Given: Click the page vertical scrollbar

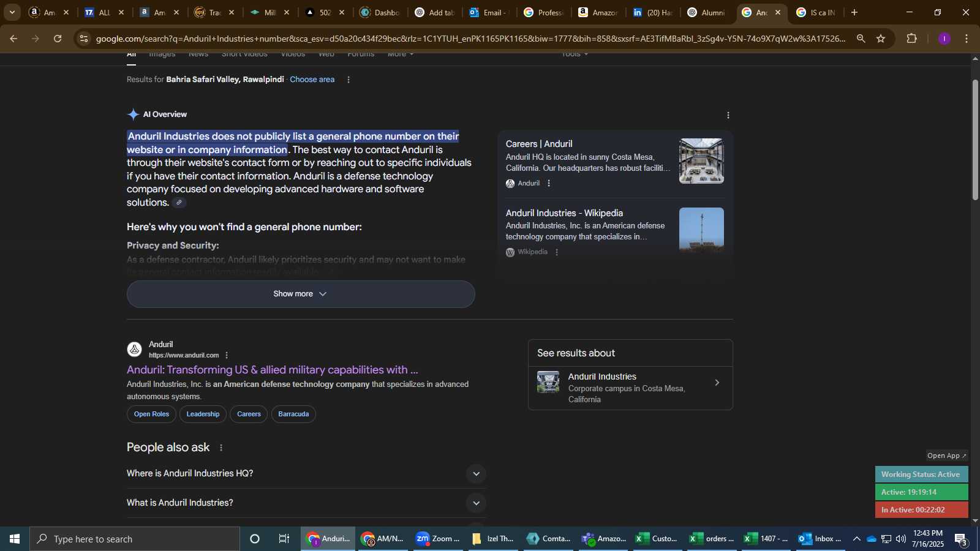Looking at the screenshot, I should 975,140.
